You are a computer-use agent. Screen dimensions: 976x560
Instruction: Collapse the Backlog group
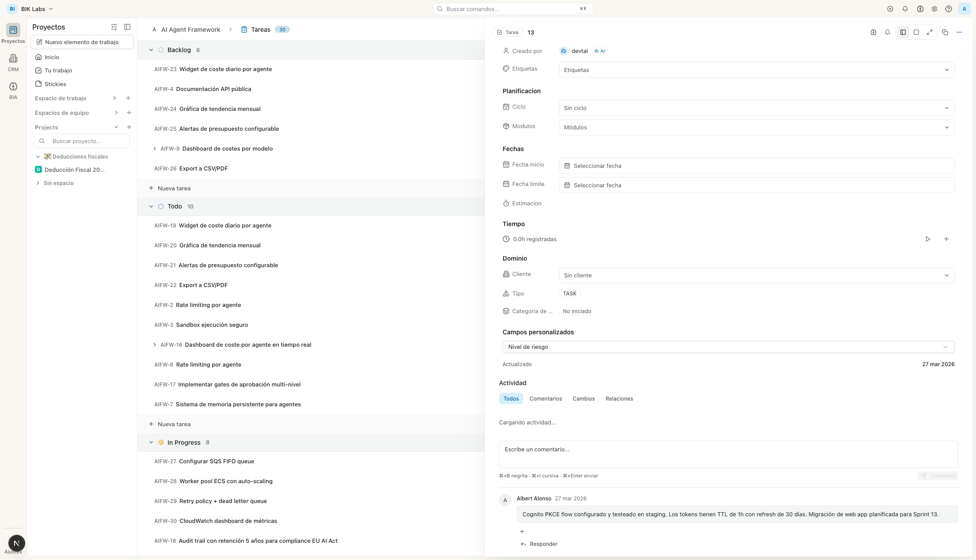click(151, 50)
